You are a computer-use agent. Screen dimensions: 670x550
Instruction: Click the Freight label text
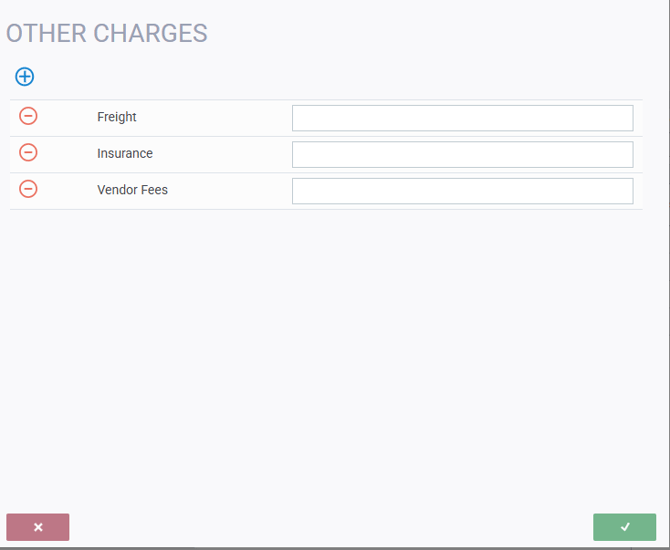pyautogui.click(x=117, y=117)
